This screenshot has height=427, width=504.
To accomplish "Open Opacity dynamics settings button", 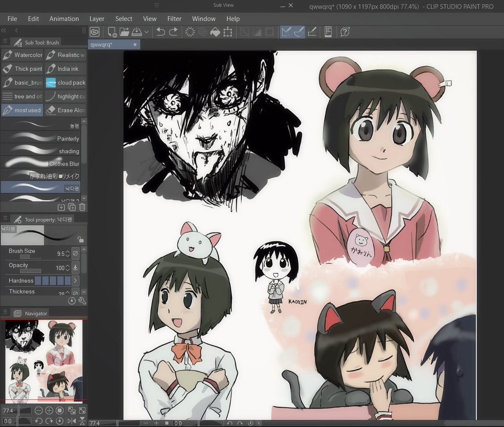I will click(75, 267).
